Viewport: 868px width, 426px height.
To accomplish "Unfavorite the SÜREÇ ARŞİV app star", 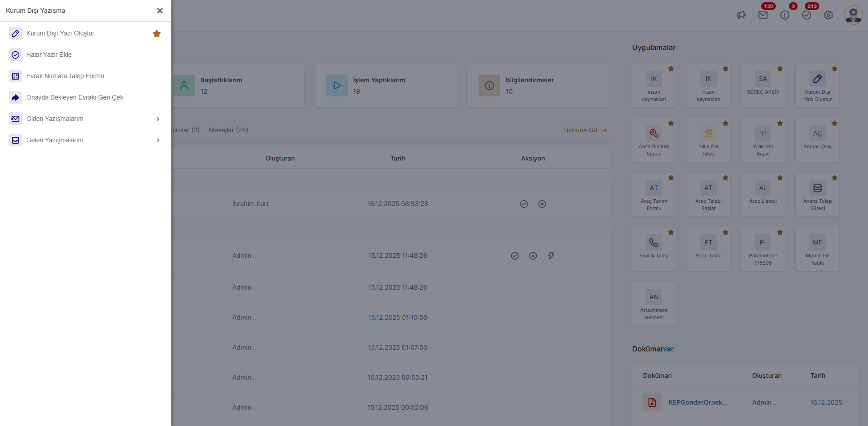I will pos(780,69).
